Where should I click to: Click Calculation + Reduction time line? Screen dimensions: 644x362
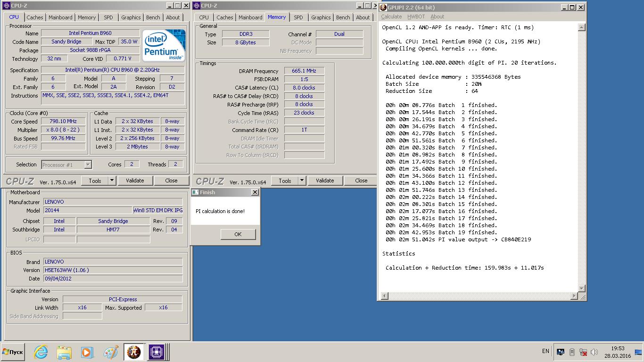click(465, 268)
